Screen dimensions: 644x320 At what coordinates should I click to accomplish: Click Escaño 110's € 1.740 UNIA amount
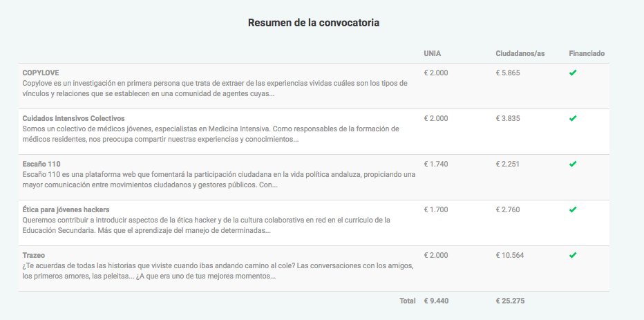(436, 164)
